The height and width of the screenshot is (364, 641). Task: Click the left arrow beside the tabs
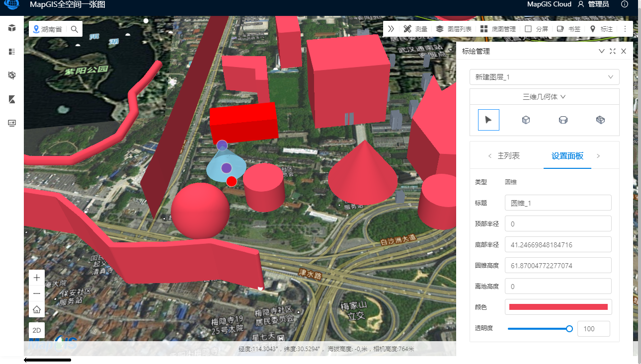(489, 156)
